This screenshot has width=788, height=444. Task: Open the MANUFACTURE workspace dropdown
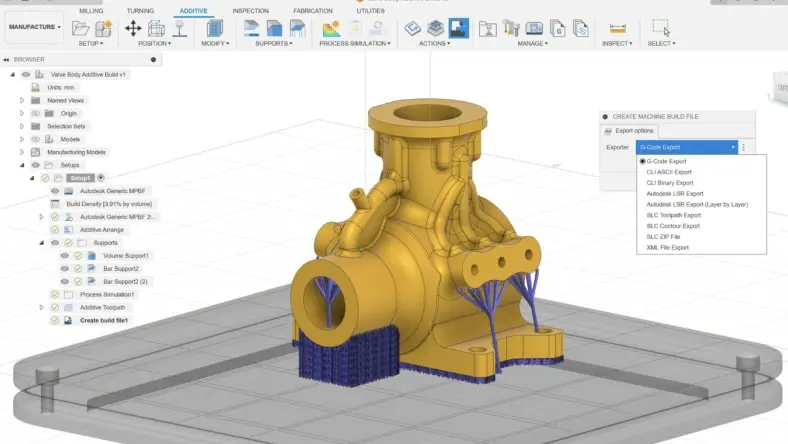[x=34, y=27]
